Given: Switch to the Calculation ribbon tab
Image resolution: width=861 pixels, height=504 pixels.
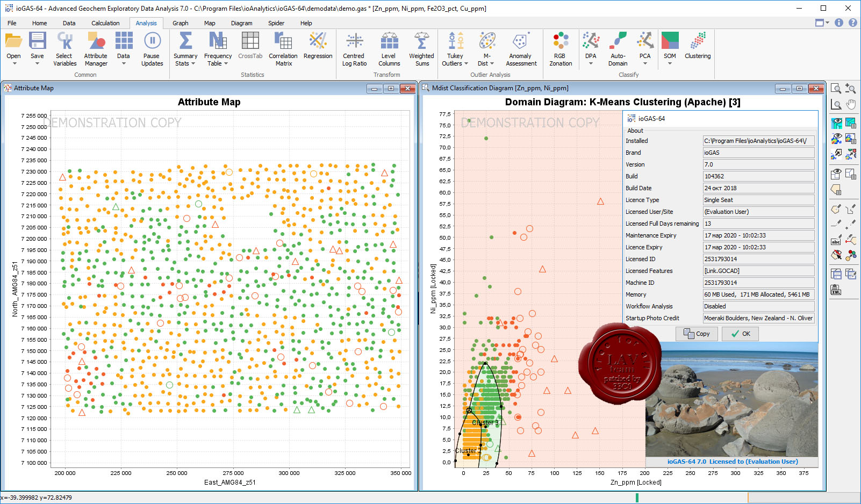Looking at the screenshot, I should click(x=105, y=23).
